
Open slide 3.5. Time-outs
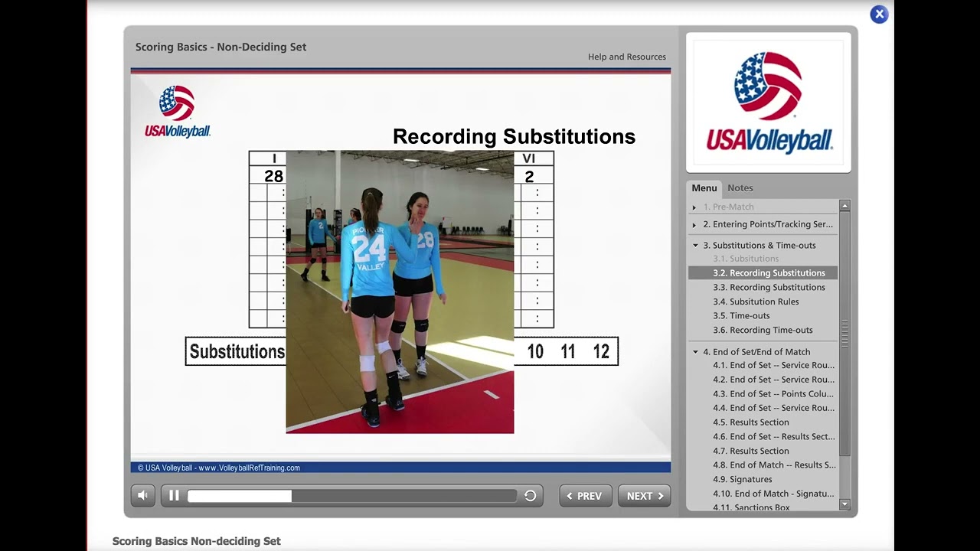point(741,315)
